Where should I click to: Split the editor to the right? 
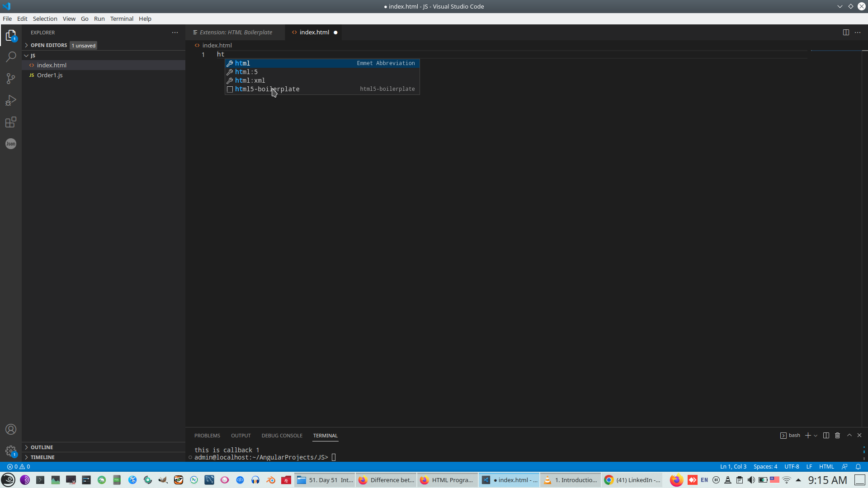click(x=846, y=32)
